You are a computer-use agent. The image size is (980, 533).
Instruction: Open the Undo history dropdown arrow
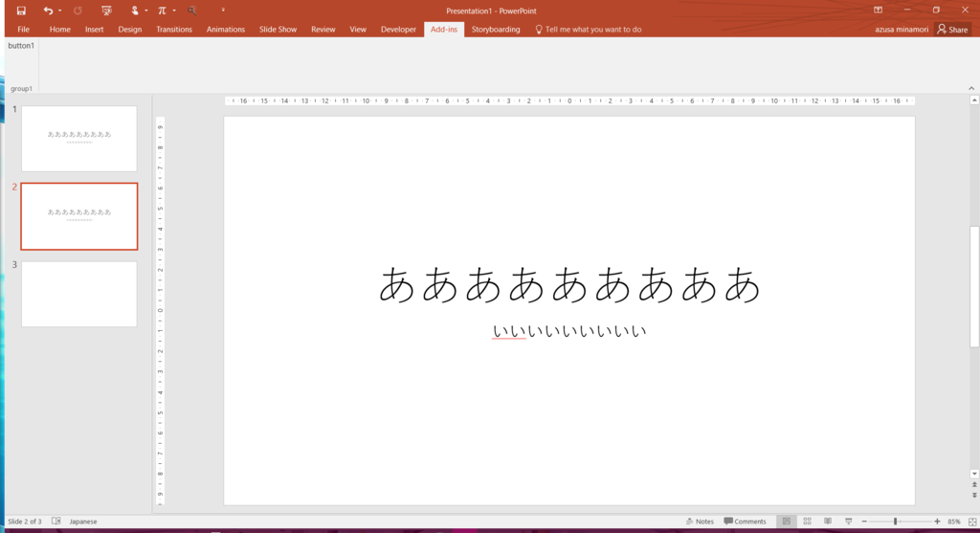tap(60, 11)
